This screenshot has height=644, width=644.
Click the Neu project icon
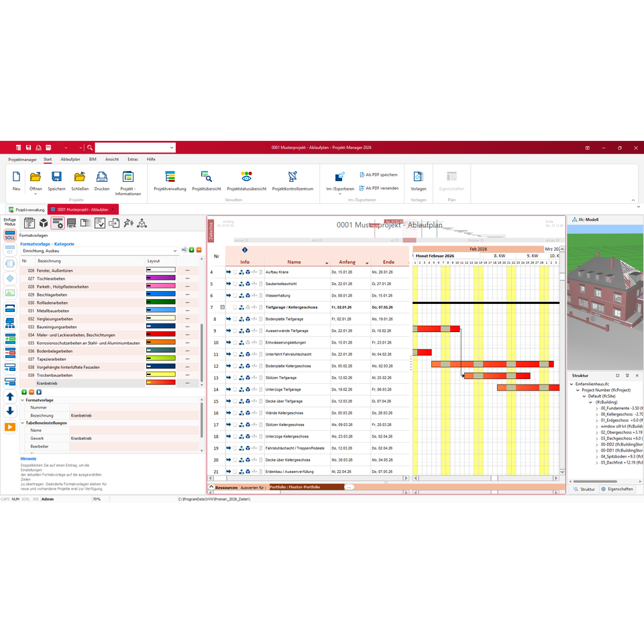pyautogui.click(x=16, y=177)
